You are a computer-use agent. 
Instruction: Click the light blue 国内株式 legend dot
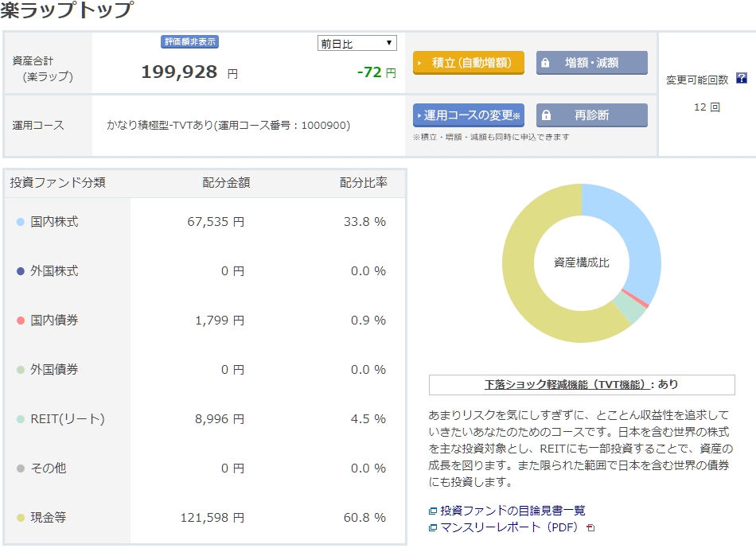click(x=21, y=222)
